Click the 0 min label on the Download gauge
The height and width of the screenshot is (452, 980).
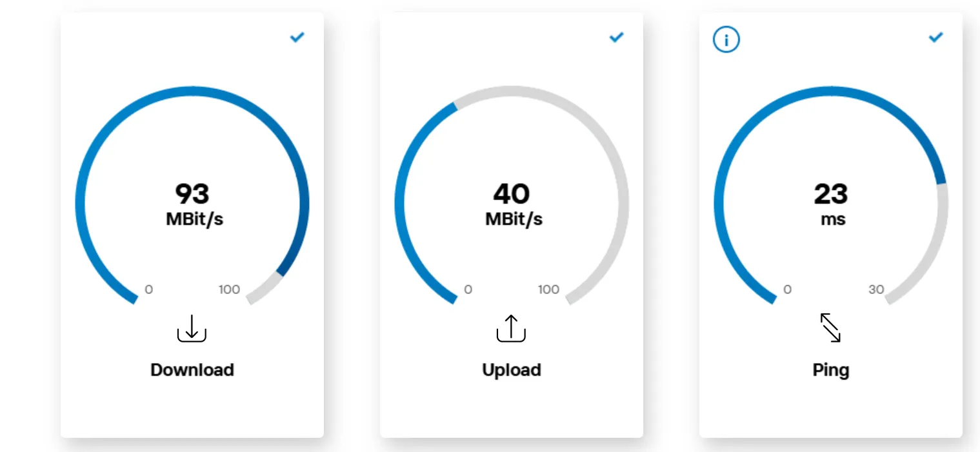click(148, 290)
